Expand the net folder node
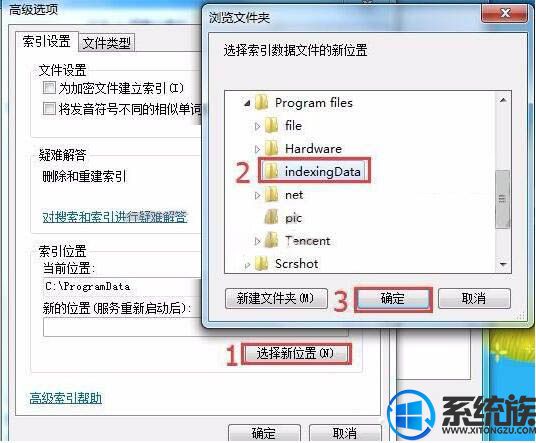 (x=257, y=195)
